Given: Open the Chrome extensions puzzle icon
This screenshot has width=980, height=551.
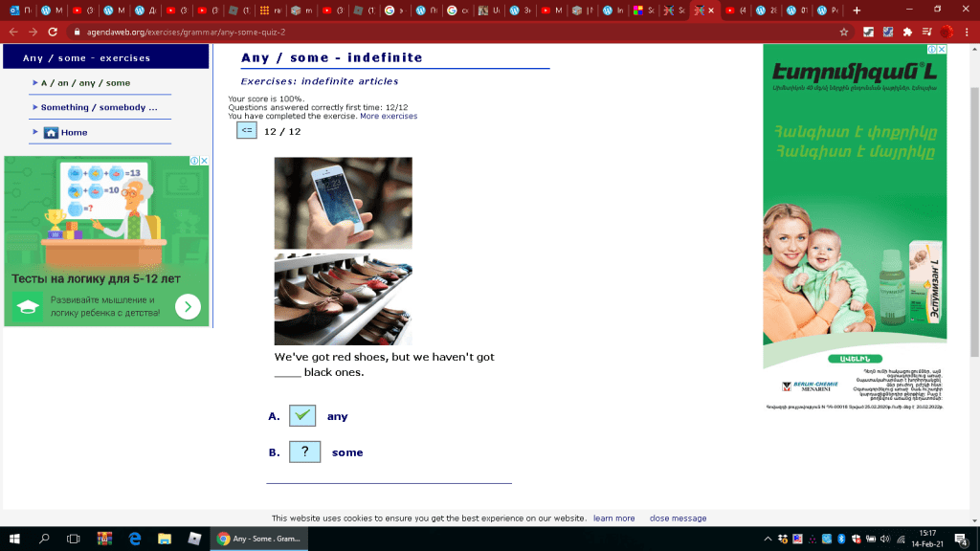Looking at the screenshot, I should click(906, 32).
